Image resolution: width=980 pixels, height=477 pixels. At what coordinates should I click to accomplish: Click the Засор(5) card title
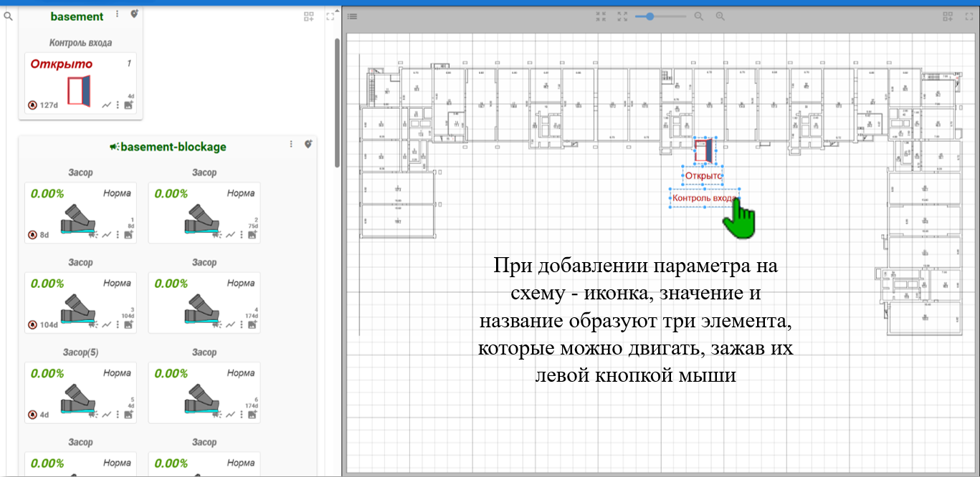tap(80, 352)
